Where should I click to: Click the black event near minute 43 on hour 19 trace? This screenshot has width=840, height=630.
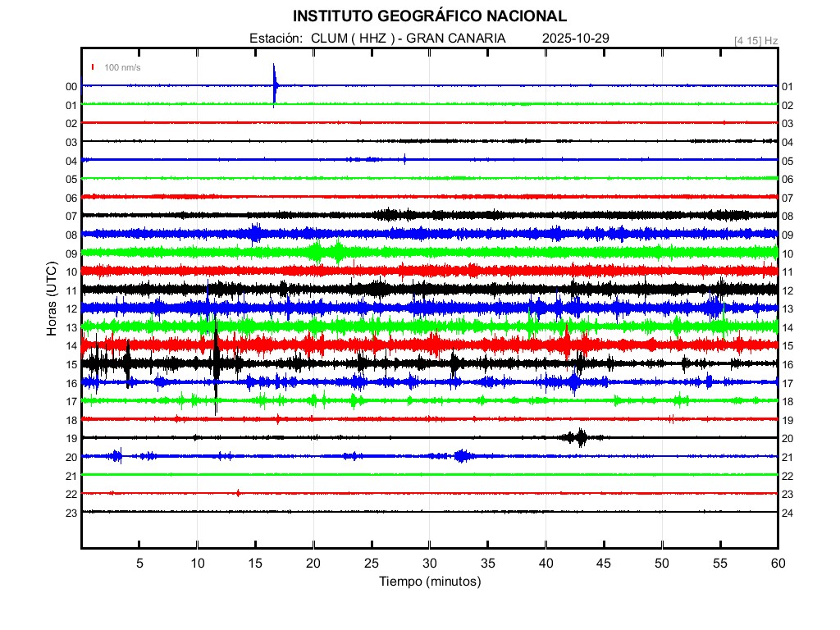(x=581, y=437)
